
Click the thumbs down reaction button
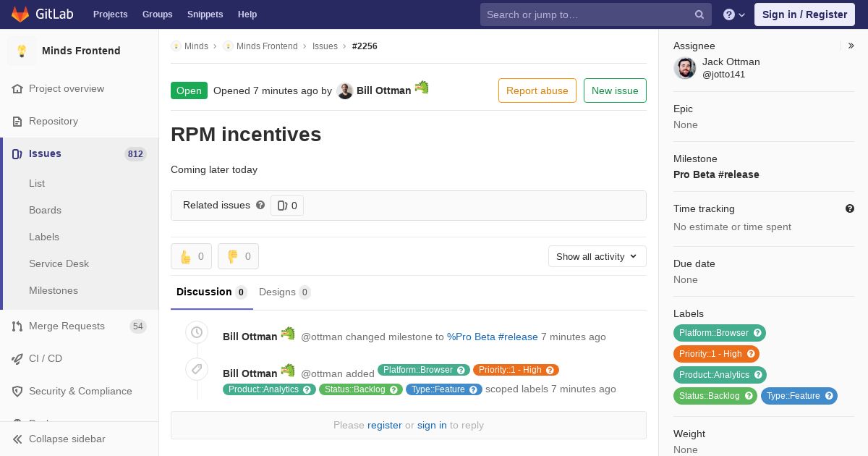click(x=238, y=256)
